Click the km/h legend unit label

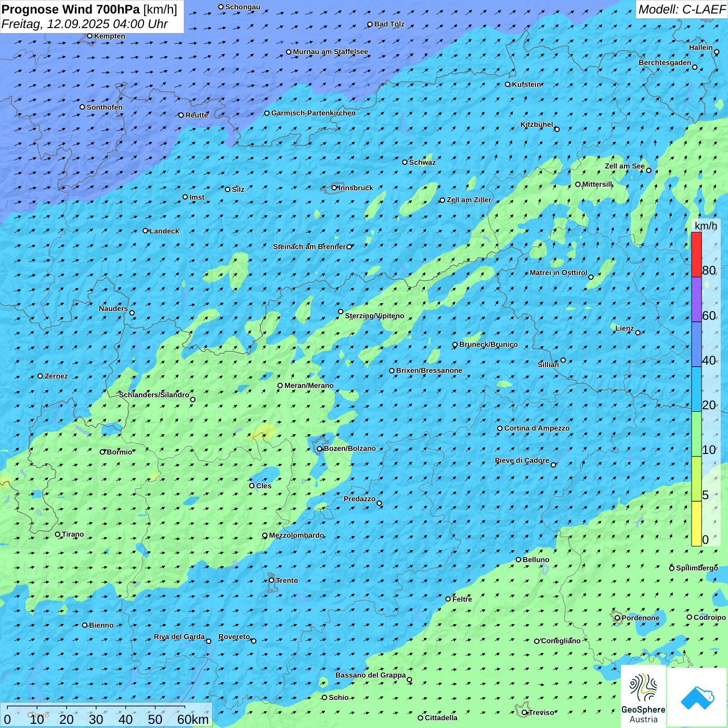tap(706, 226)
